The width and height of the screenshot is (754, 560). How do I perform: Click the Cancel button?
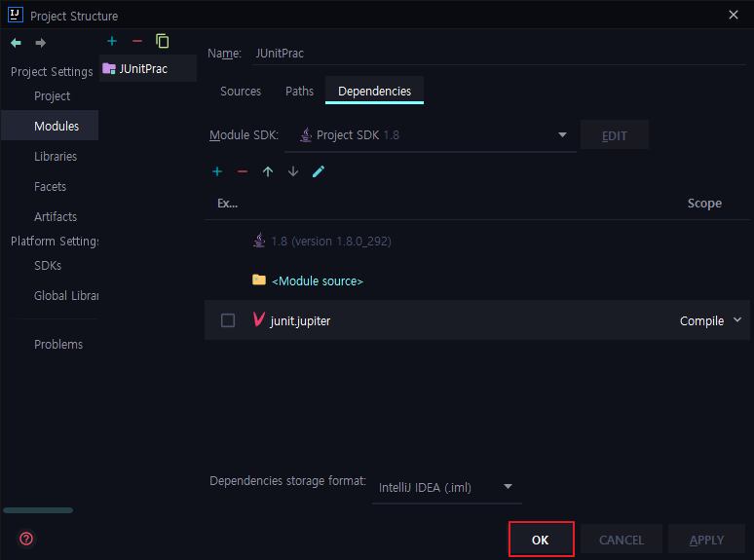coord(622,540)
